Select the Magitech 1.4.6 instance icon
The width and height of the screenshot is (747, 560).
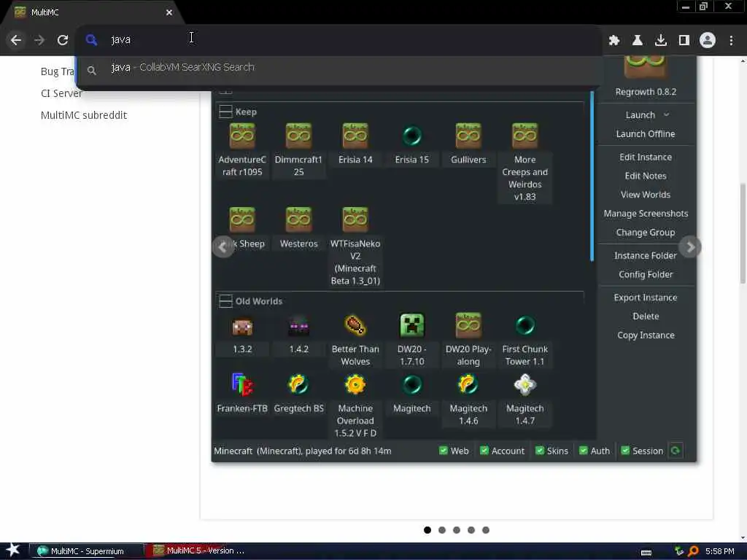(x=468, y=385)
